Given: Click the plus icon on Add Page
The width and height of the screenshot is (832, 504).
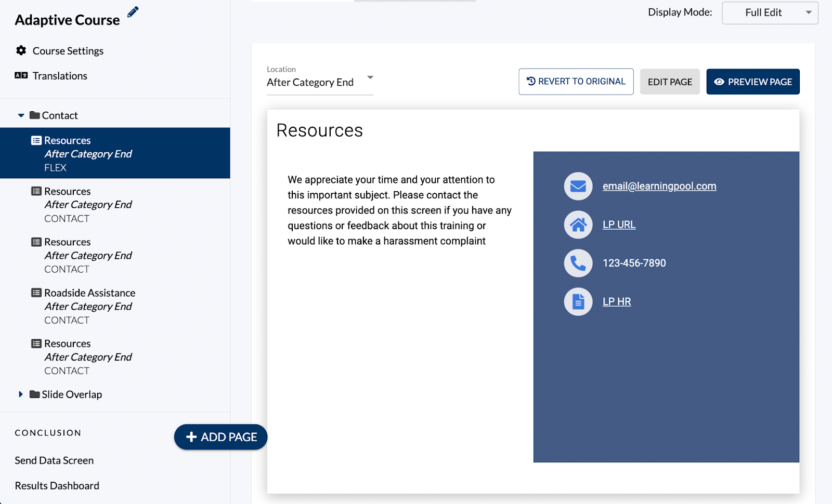Looking at the screenshot, I should click(x=191, y=437).
